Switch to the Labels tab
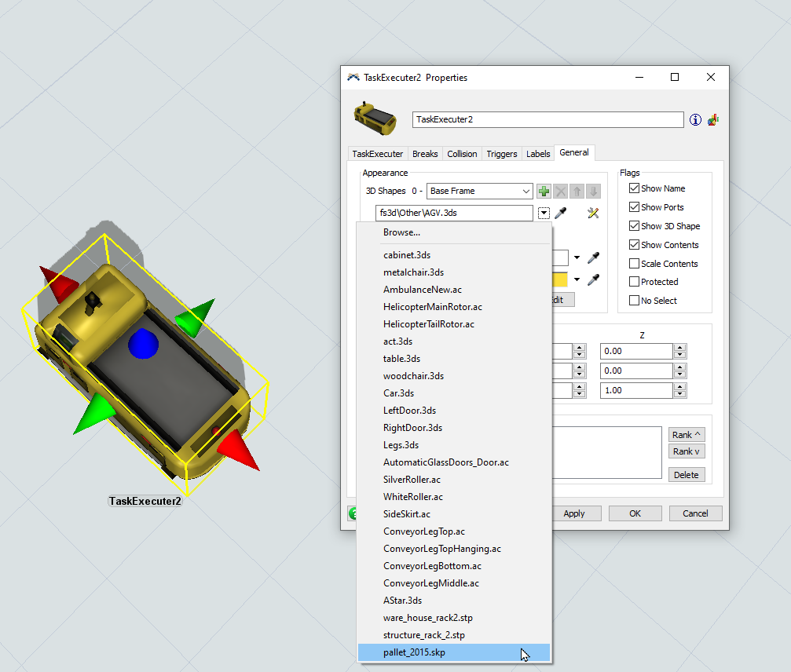This screenshot has width=791, height=672. [538, 154]
